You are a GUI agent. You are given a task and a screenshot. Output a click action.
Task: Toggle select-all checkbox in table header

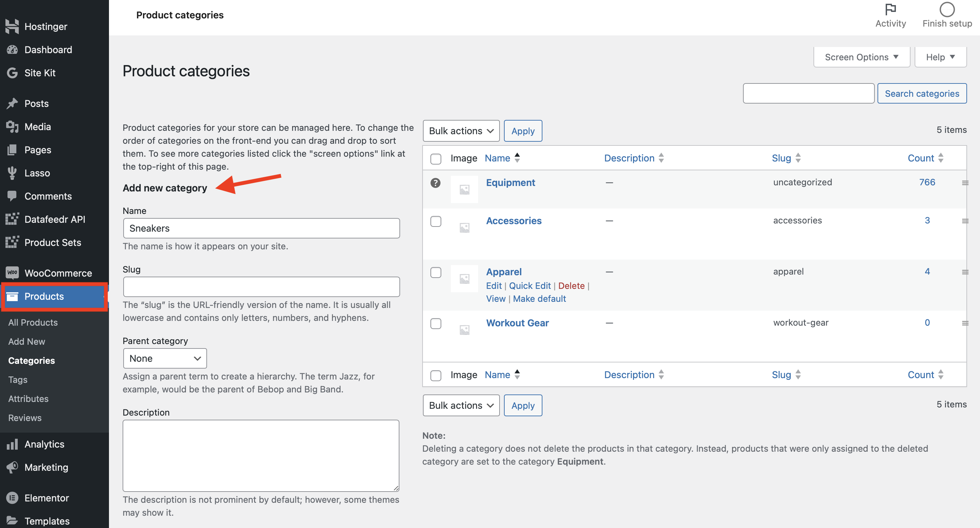coord(436,159)
